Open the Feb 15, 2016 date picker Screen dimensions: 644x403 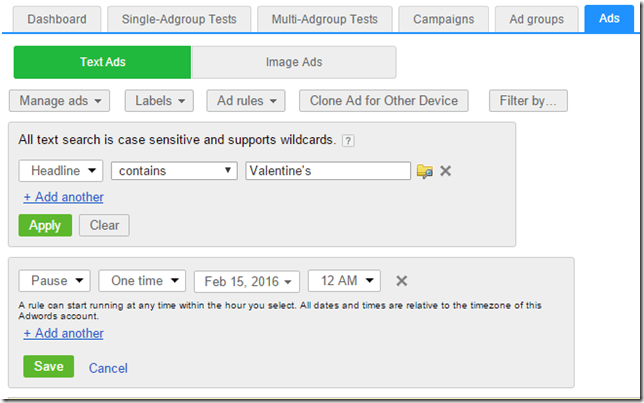(x=247, y=281)
